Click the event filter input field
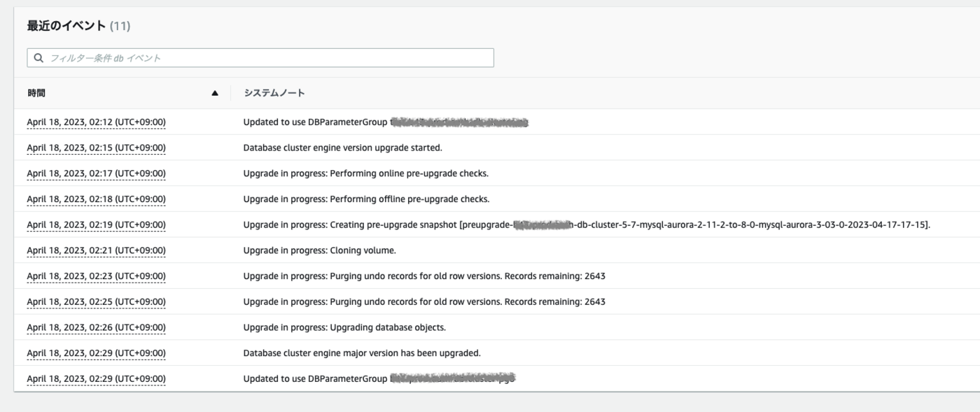The image size is (980, 412). [260, 58]
